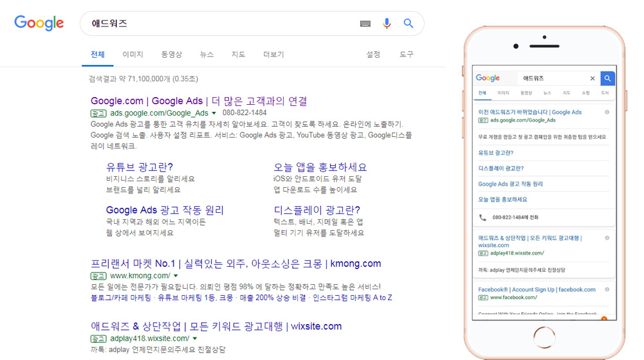This screenshot has height=360, width=644.
Task: Switch to the 동영상 tab on desktop
Action: tap(171, 55)
